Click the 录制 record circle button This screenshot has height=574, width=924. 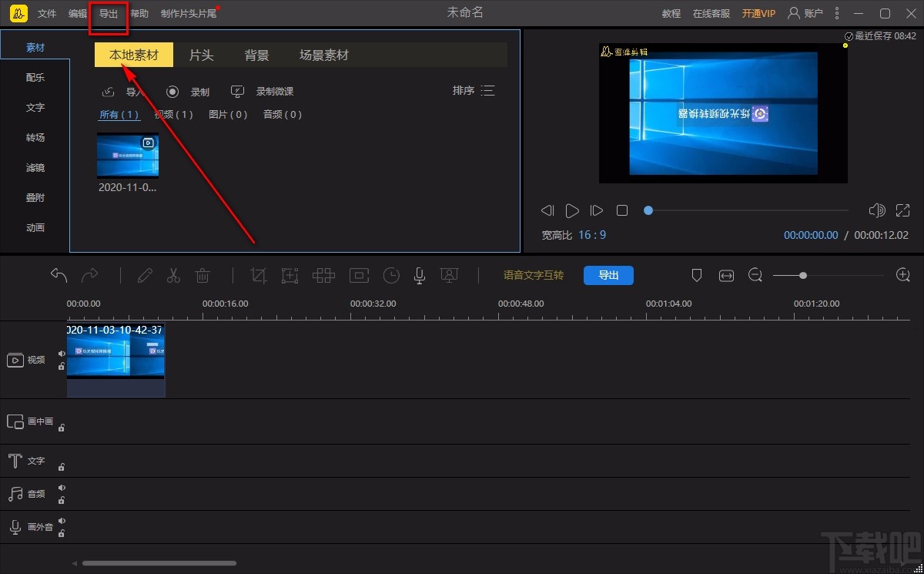tap(173, 92)
